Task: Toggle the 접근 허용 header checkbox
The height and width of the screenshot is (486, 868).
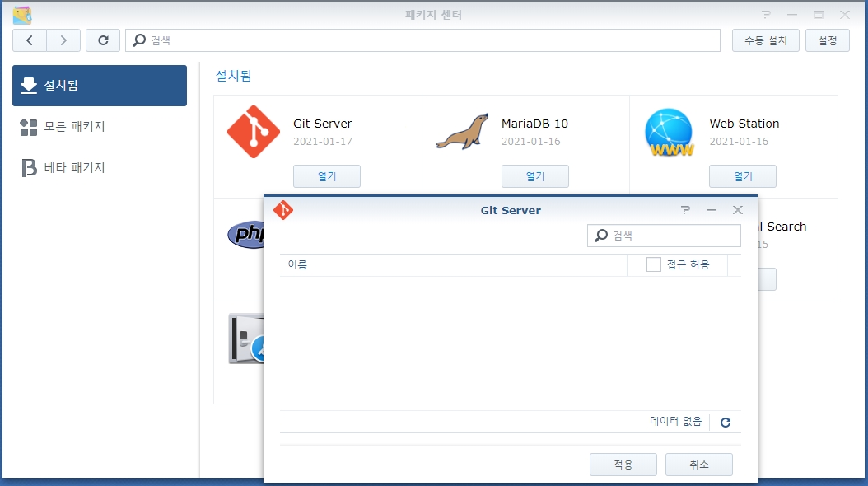Action: [x=654, y=264]
